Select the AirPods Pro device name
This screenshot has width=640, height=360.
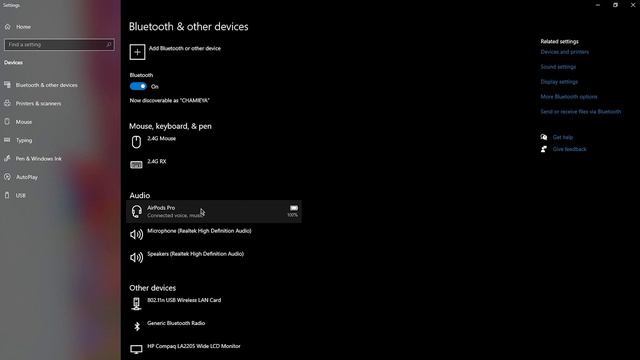click(161, 208)
